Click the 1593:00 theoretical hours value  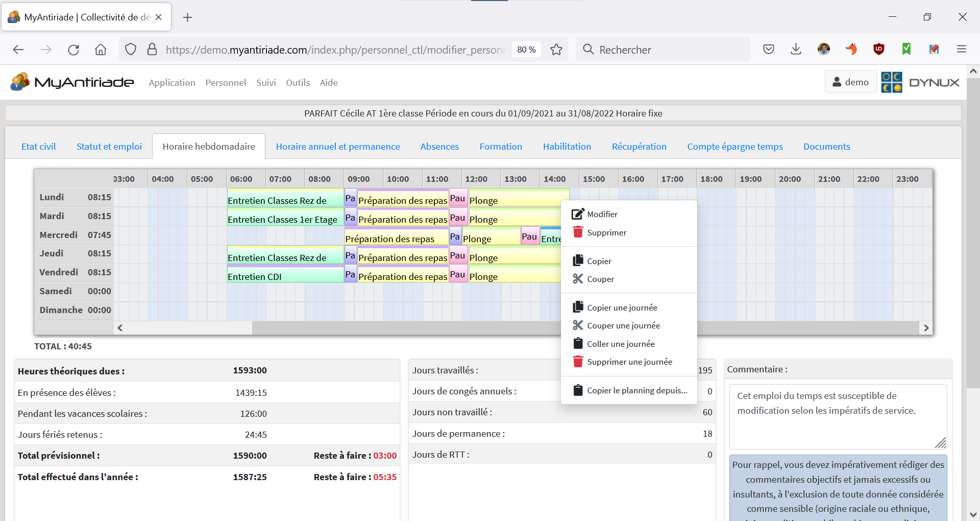point(250,370)
